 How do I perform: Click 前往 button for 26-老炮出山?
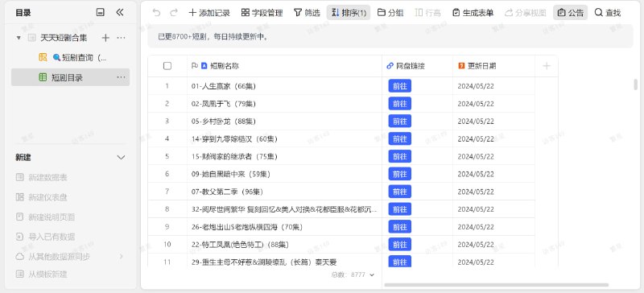click(399, 226)
